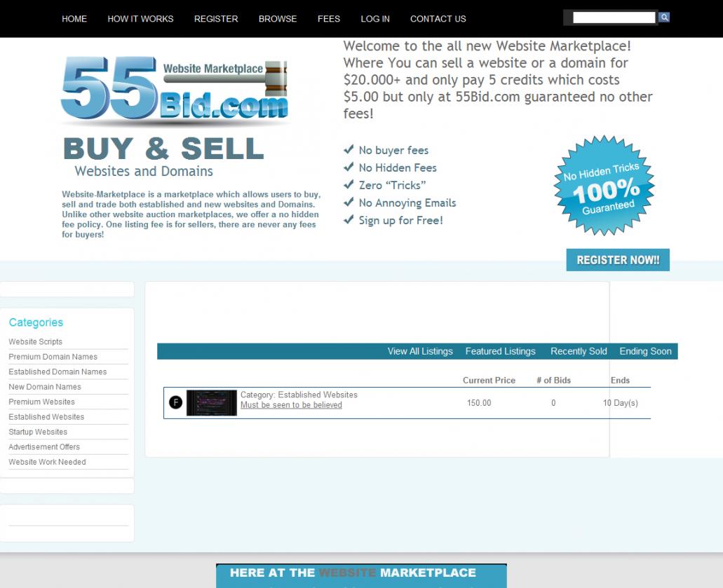Click the '0' bids value

553,403
